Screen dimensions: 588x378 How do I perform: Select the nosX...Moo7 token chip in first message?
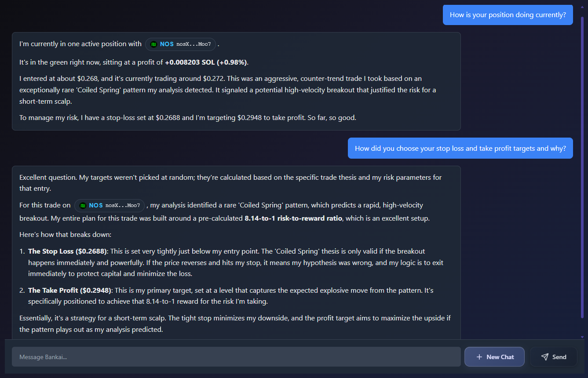pyautogui.click(x=180, y=44)
